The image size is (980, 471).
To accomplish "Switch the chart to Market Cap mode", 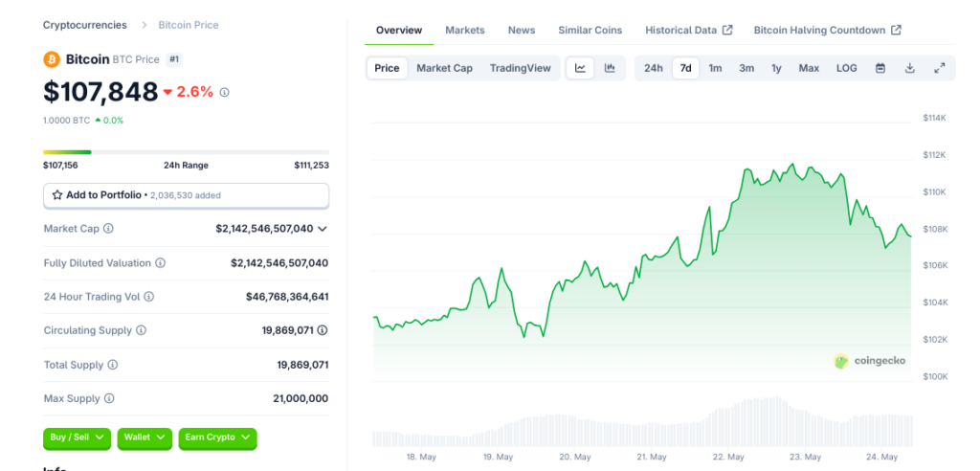I will click(444, 68).
